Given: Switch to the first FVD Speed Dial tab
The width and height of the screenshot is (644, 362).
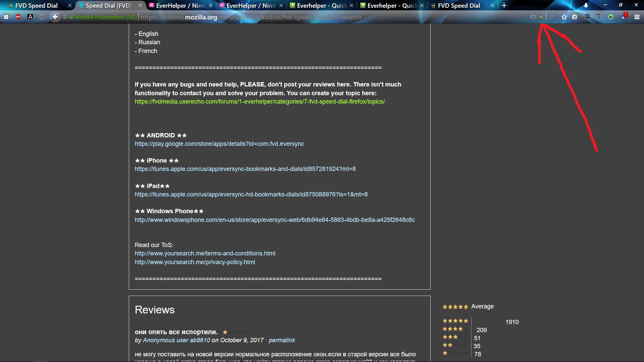Looking at the screenshot, I should coord(36,5).
